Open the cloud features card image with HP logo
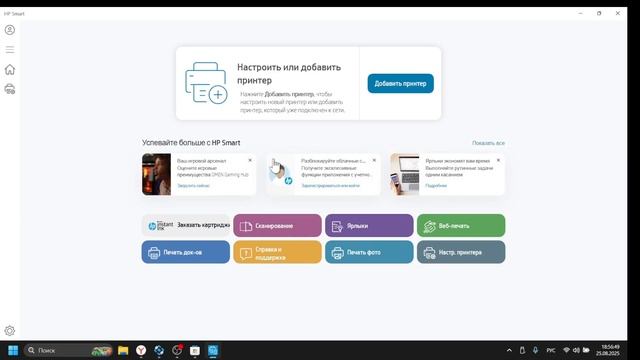This screenshot has width=640, height=360. tap(281, 174)
